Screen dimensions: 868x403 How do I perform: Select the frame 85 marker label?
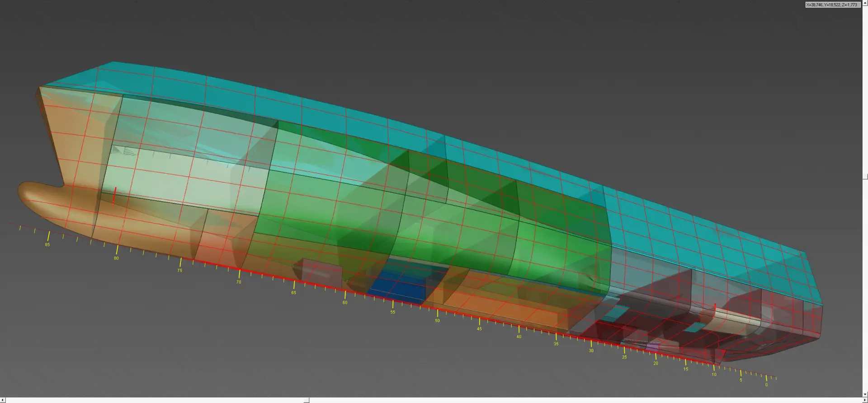(x=47, y=245)
